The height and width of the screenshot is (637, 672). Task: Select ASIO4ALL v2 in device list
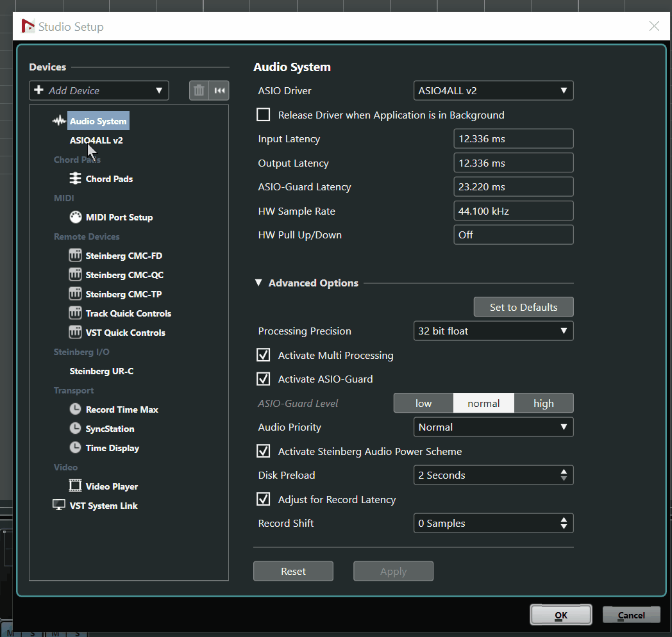tap(96, 140)
